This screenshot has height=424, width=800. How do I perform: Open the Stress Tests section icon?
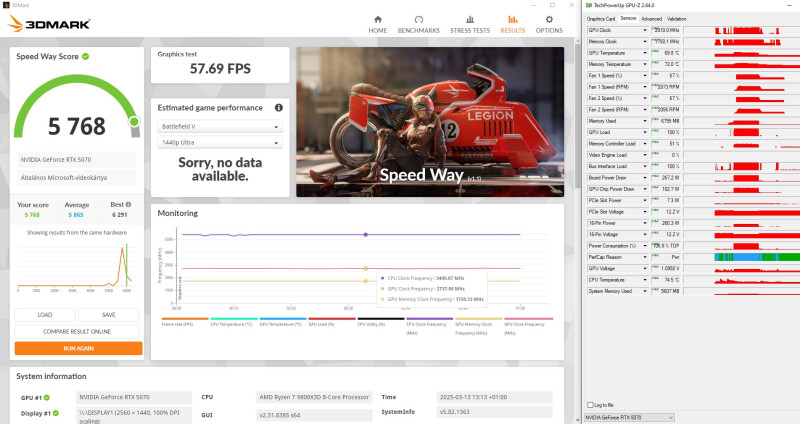coord(470,19)
